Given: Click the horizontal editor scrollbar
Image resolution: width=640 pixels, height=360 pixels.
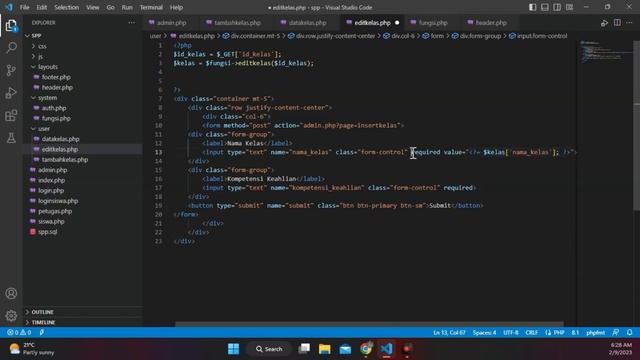Looking at the screenshot, I should (369, 324).
